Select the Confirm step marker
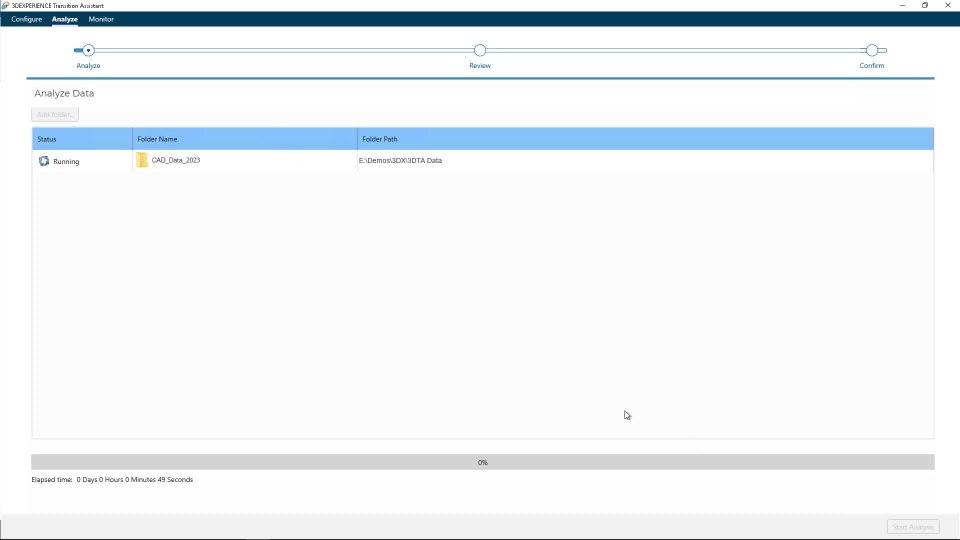The height and width of the screenshot is (540, 960). point(872,50)
